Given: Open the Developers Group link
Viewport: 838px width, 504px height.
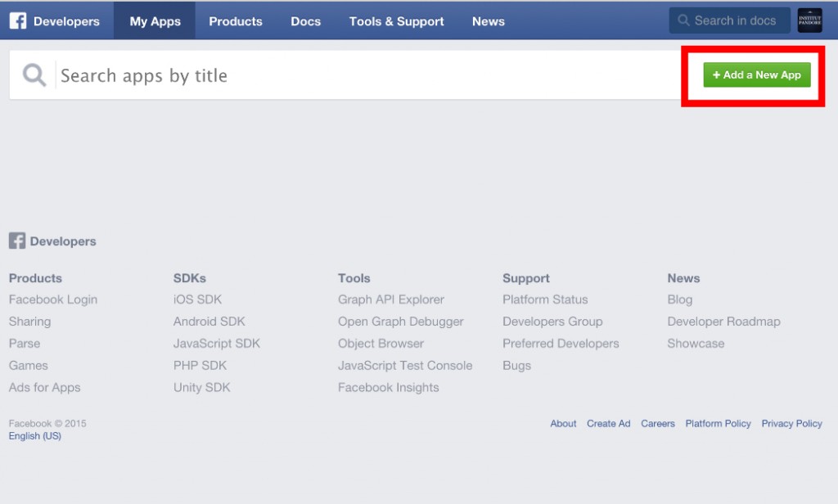Looking at the screenshot, I should [x=552, y=322].
